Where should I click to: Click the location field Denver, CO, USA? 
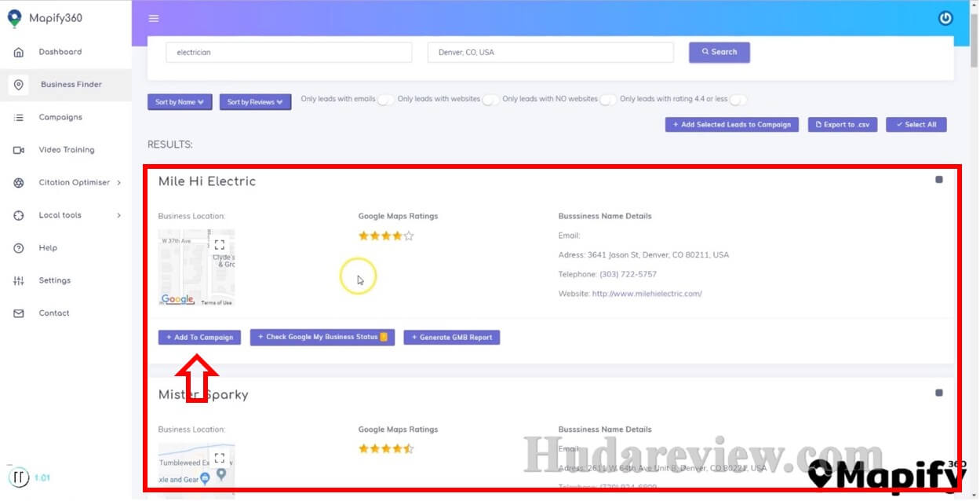point(551,53)
